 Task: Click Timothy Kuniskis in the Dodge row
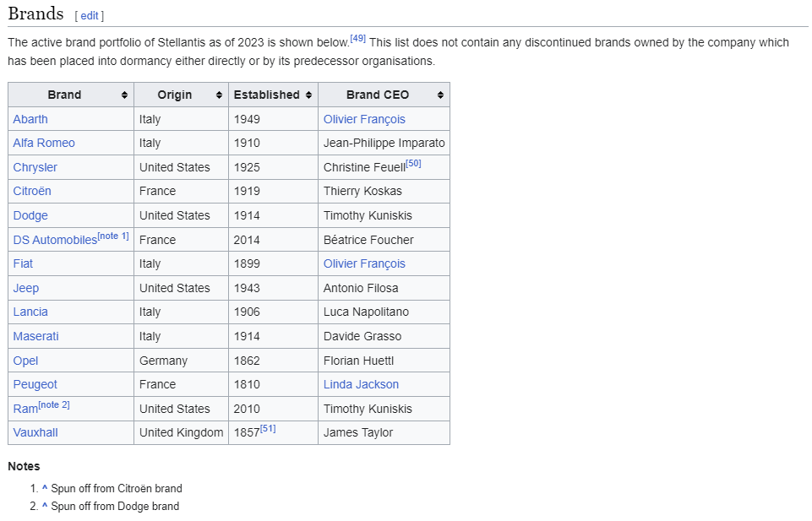368,215
